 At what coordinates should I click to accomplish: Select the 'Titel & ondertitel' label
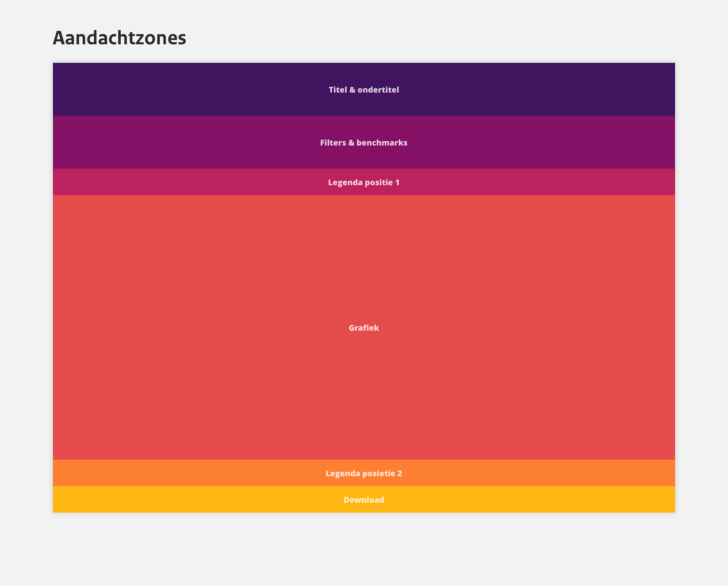pos(364,90)
